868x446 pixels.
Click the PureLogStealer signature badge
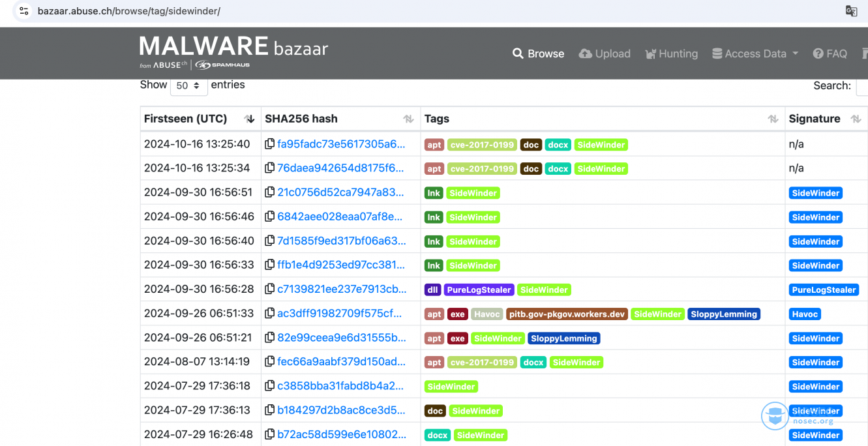(x=824, y=290)
